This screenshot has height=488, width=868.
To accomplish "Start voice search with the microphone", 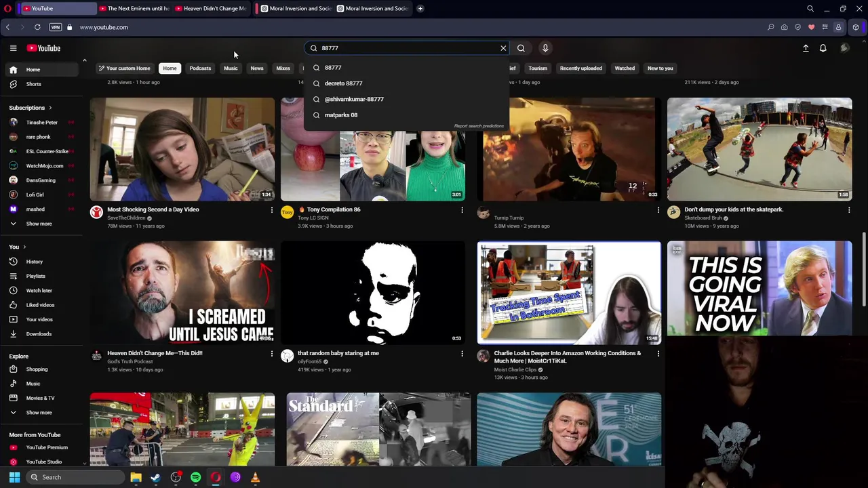I will (x=545, y=48).
